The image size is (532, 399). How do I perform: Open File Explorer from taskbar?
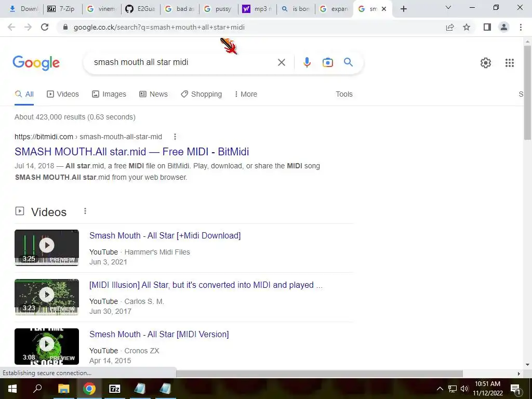(x=63, y=389)
